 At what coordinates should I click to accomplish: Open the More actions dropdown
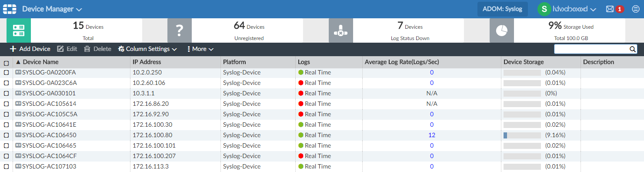coord(200,49)
